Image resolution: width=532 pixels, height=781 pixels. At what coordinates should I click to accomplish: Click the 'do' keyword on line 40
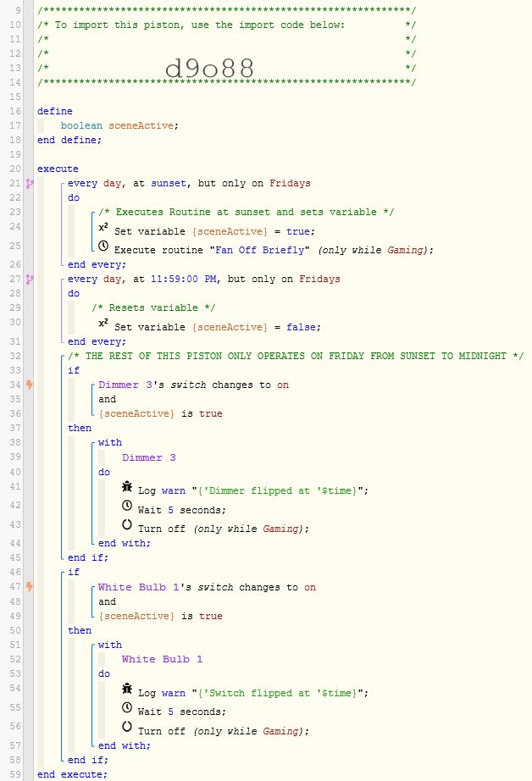click(104, 472)
